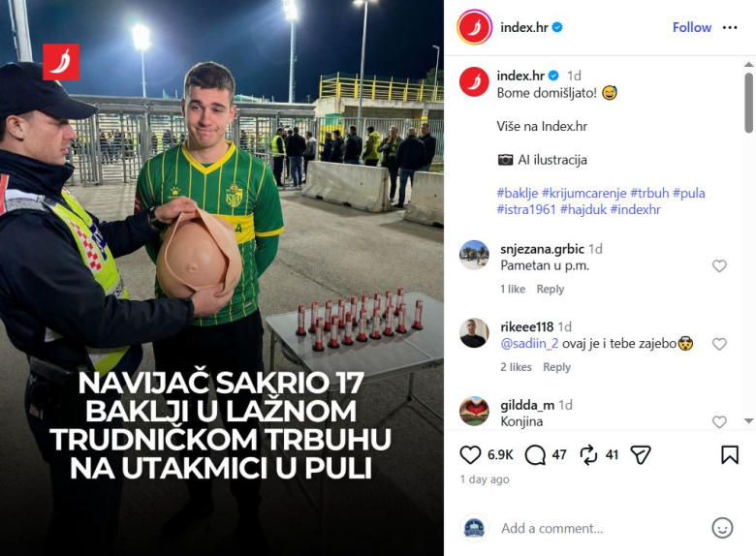Open the @sadiin_2 mention
The width and height of the screenshot is (756, 556).
click(x=529, y=344)
